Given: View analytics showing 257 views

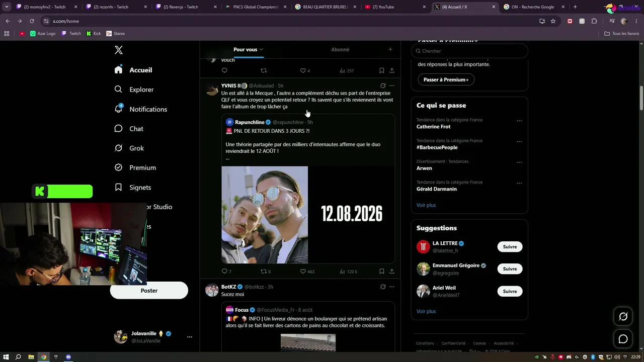Looking at the screenshot, I should point(347,70).
